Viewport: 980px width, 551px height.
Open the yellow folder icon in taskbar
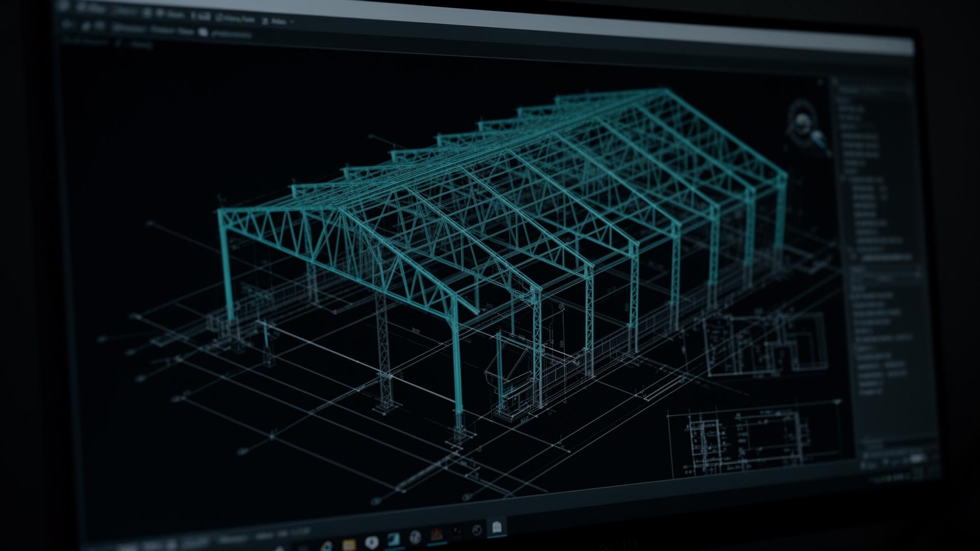349,544
